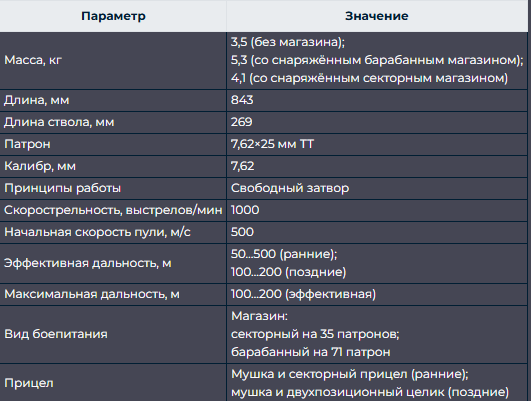531x401 pixels.
Task: Click the Патрон row label
Action: 27,144
